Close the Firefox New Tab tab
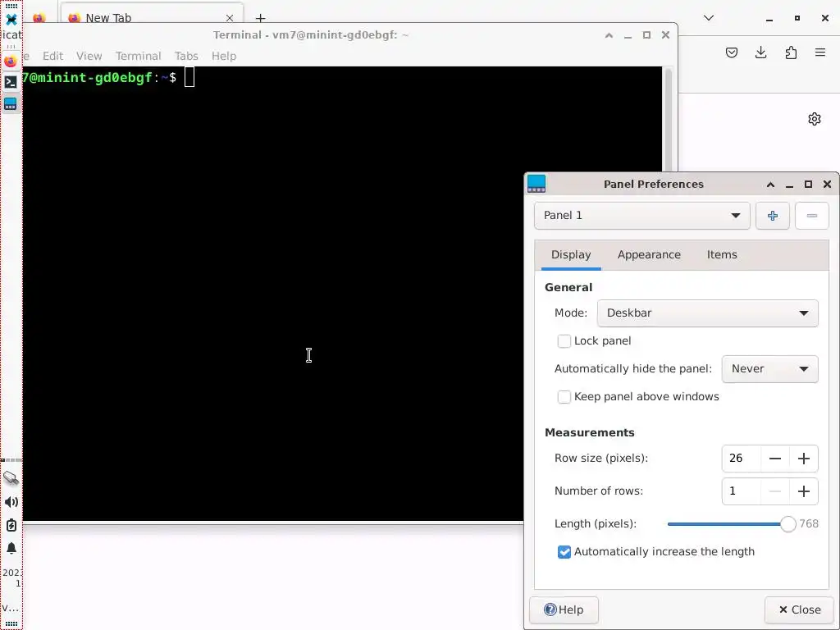The height and width of the screenshot is (630, 840). (x=230, y=18)
